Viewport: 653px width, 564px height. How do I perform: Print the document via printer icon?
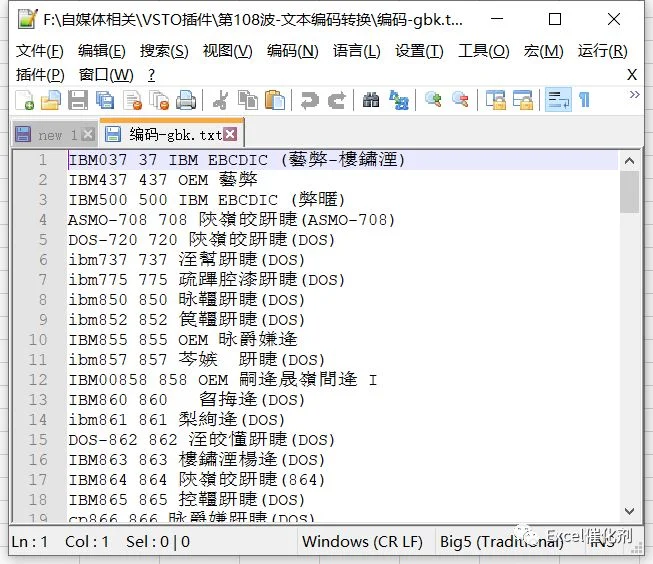click(186, 100)
